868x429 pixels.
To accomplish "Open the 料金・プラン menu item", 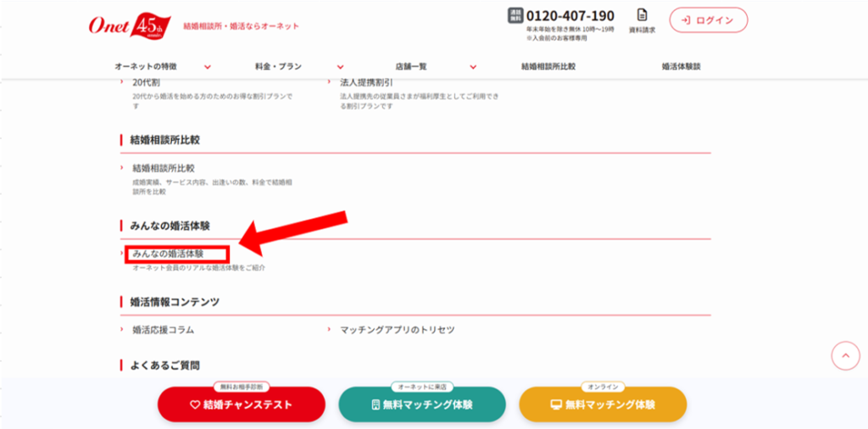I will [x=278, y=66].
